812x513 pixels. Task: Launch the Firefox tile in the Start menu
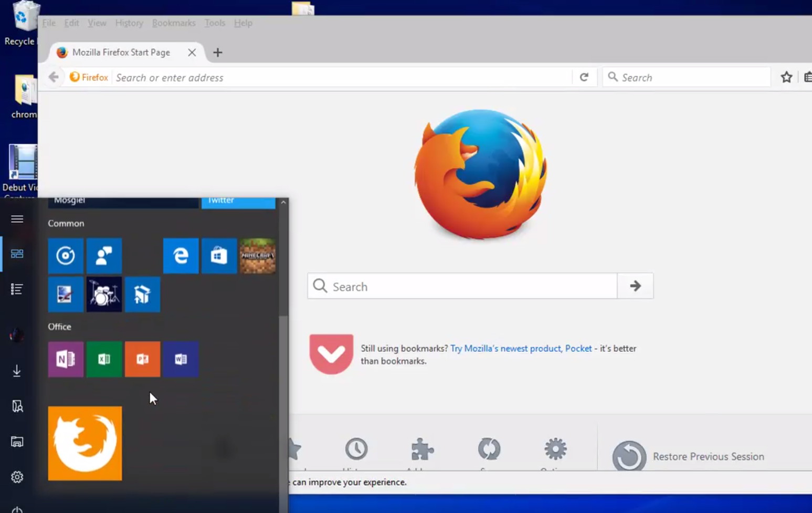(85, 443)
